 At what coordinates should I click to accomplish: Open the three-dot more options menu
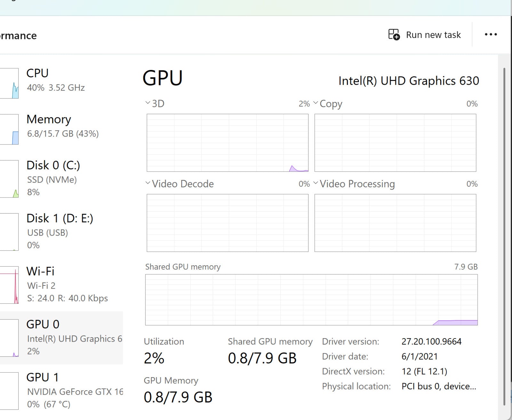[x=491, y=35]
